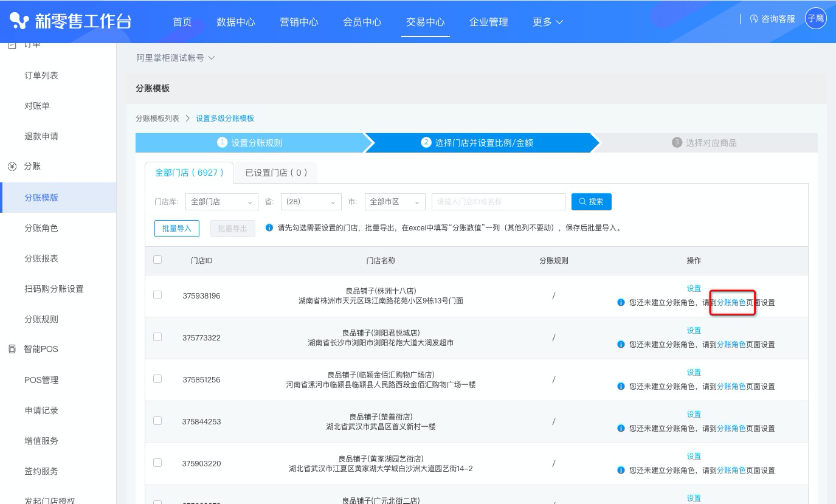Open the 门店库 全部门店 dropdown

point(221,202)
